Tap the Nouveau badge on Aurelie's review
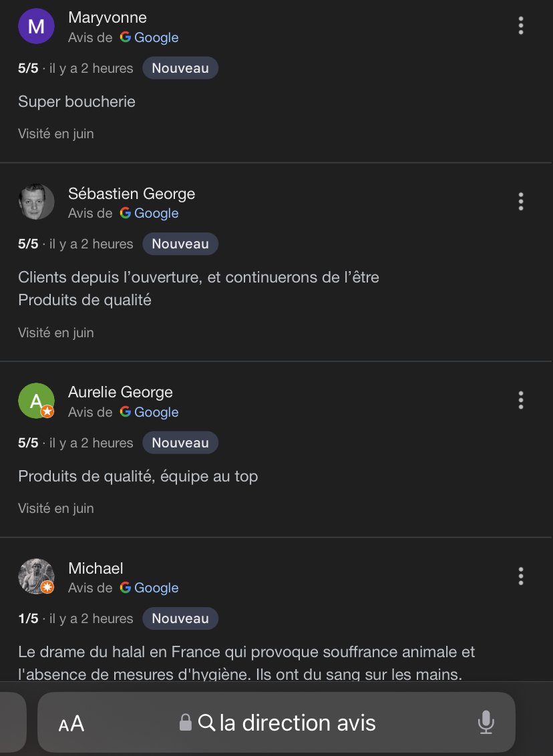The width and height of the screenshot is (553, 756). [x=180, y=443]
